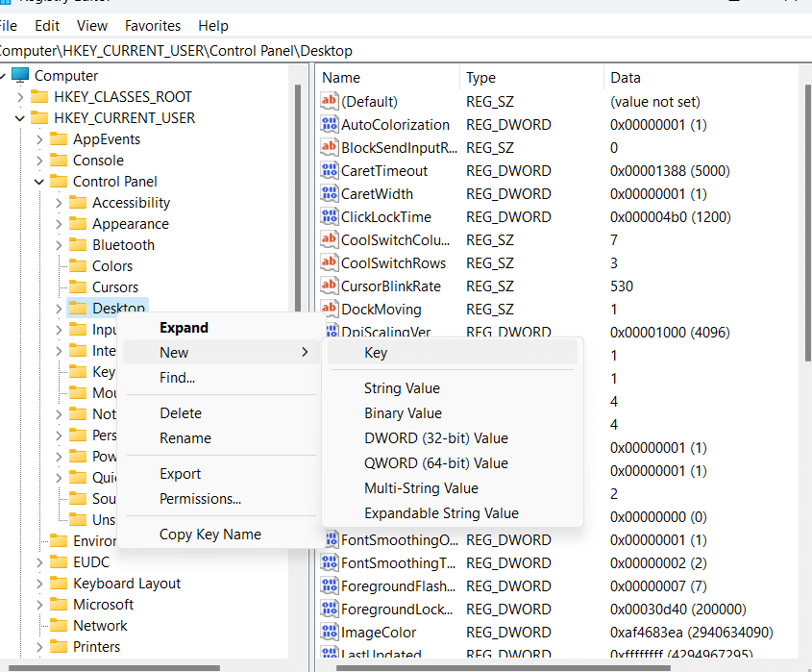Choose New in the context menu

[x=221, y=352]
